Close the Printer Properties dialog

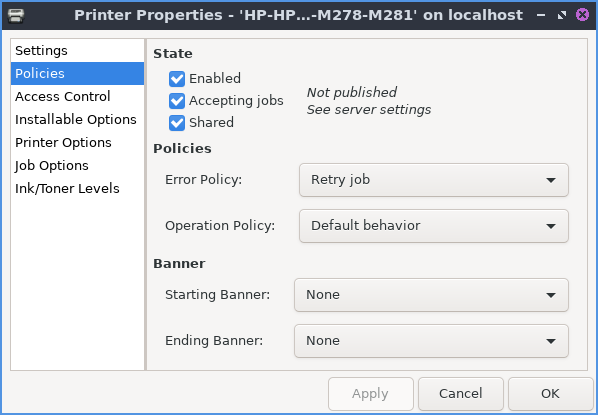click(x=582, y=15)
